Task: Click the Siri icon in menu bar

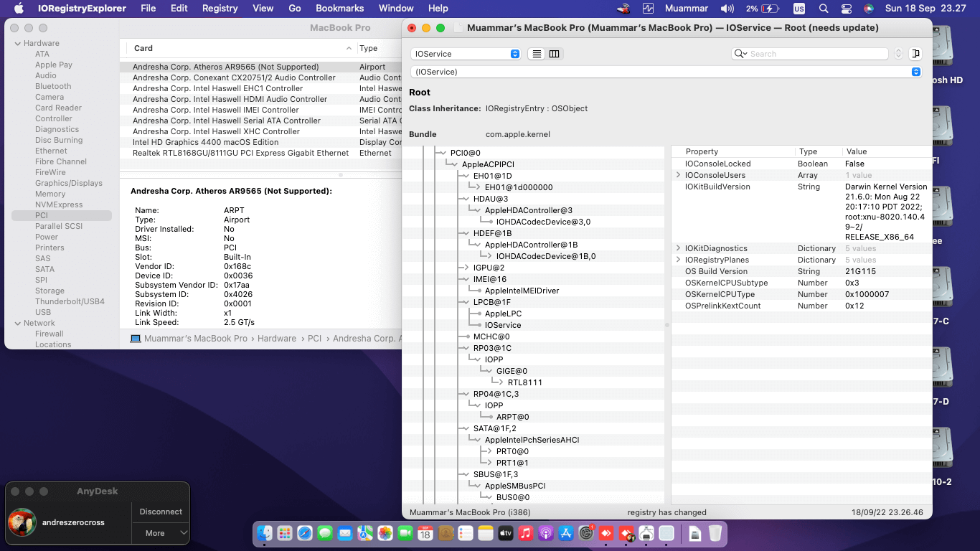Action: (x=869, y=9)
